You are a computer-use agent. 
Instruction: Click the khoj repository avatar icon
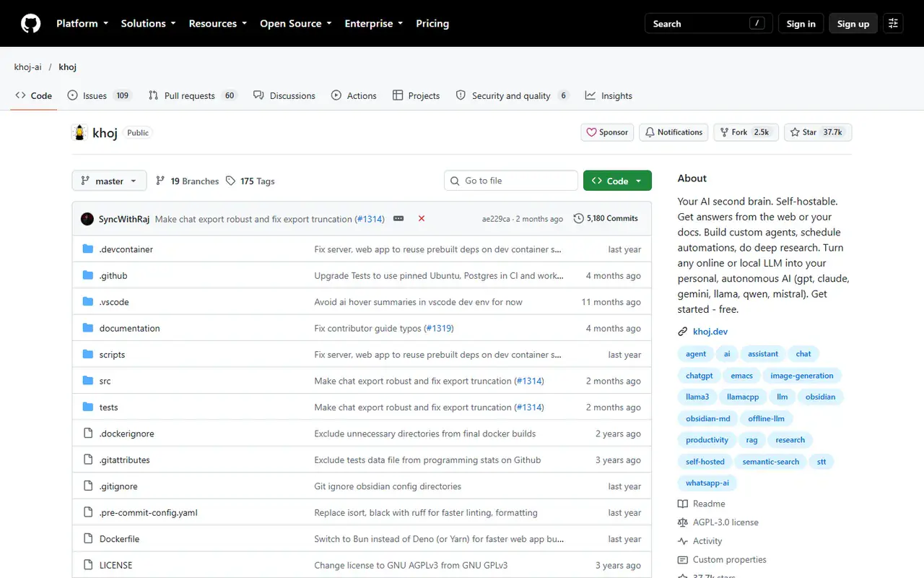[79, 132]
